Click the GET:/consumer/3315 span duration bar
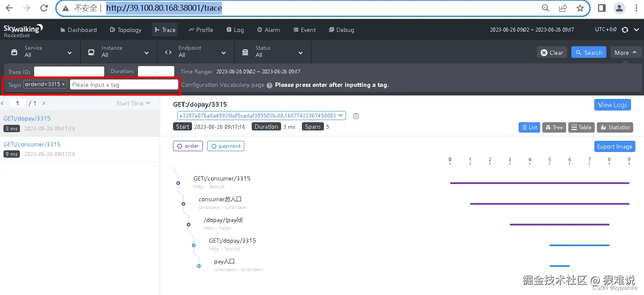Viewport: 644px width, 295px height. pos(539,183)
